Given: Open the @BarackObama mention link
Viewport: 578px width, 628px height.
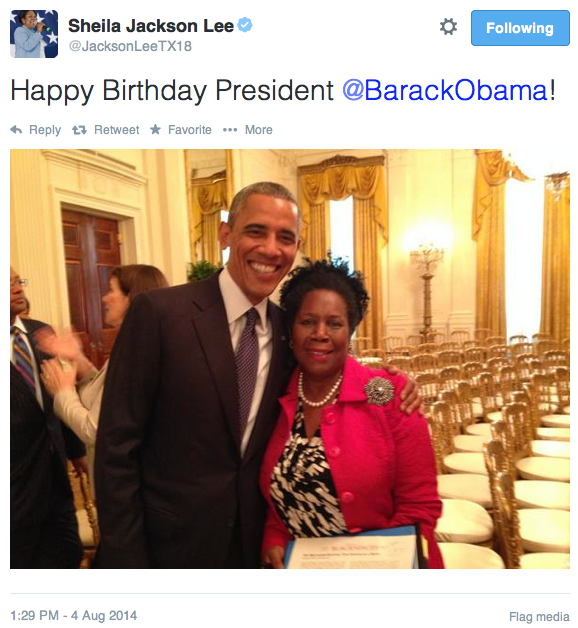Looking at the screenshot, I should pyautogui.click(x=445, y=90).
